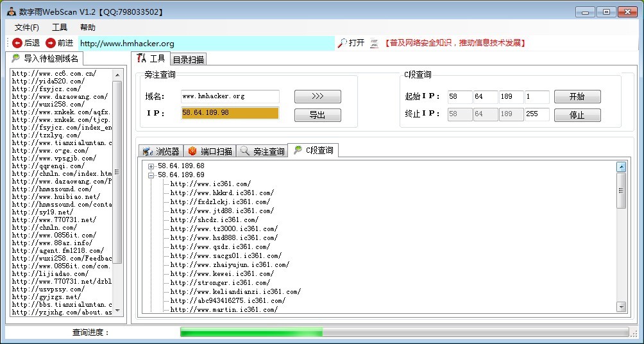Click the 导出 export button
Screen dimensions: 644x344
(318, 115)
